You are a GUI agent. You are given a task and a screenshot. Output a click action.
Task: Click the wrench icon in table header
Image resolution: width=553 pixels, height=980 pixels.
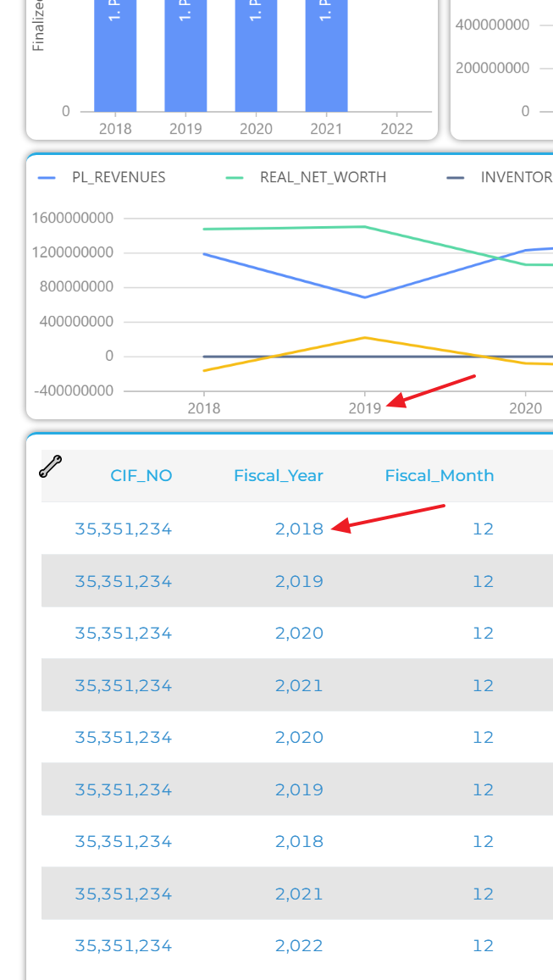50,466
